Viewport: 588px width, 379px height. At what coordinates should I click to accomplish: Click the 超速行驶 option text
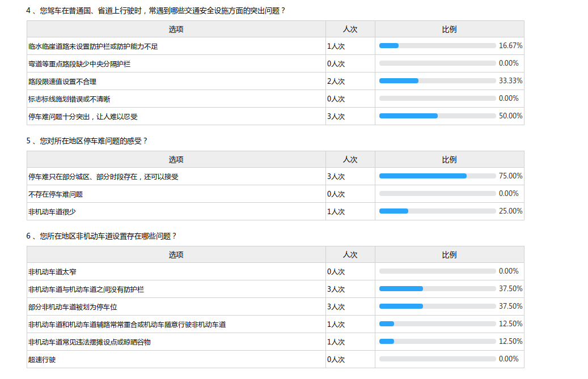click(42, 359)
